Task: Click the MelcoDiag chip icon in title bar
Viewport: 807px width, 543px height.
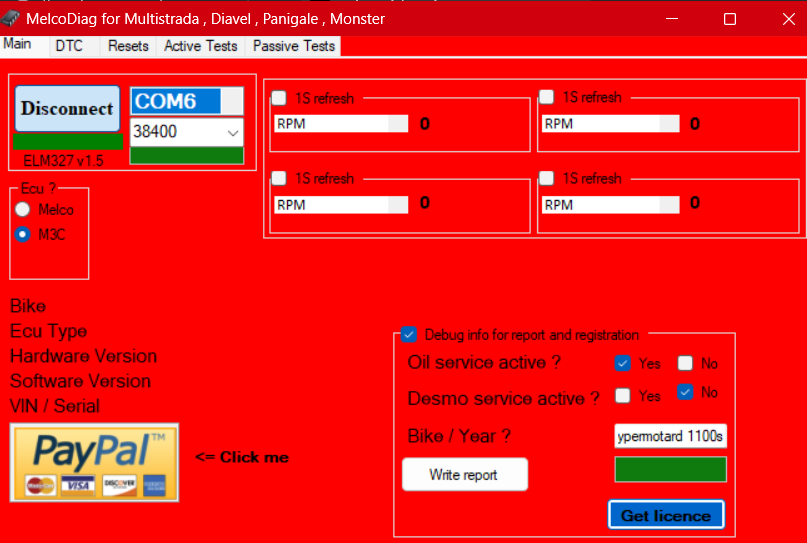Action: tap(10, 19)
